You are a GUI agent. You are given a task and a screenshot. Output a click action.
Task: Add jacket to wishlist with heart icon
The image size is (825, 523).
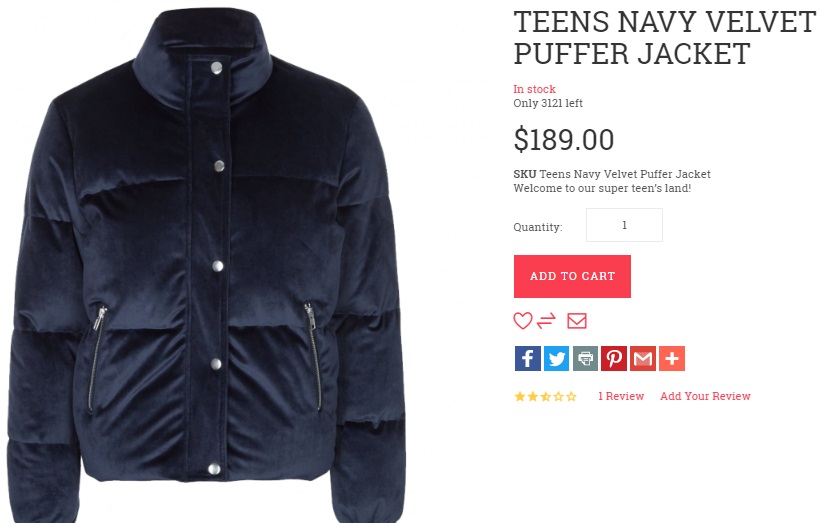tap(522, 320)
